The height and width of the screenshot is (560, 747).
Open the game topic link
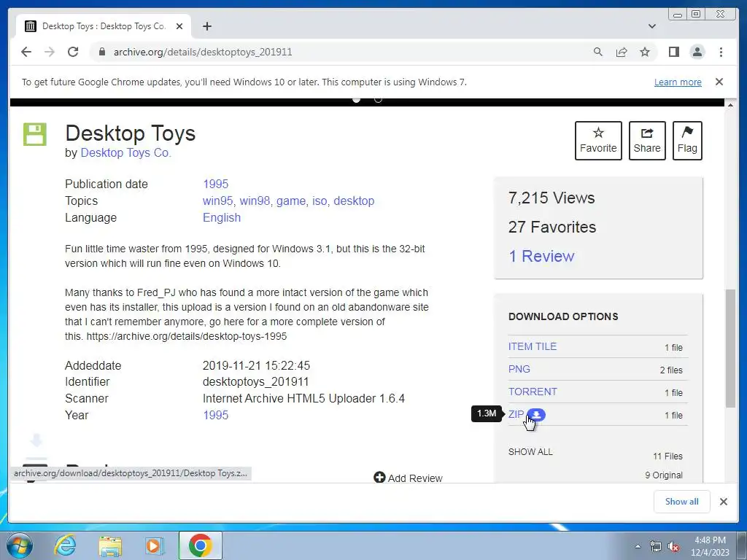tap(290, 201)
